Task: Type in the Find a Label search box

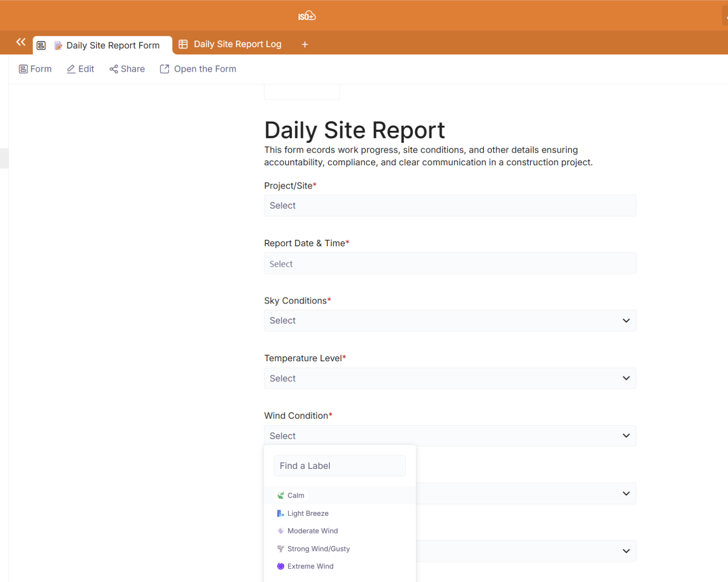Action: click(340, 466)
